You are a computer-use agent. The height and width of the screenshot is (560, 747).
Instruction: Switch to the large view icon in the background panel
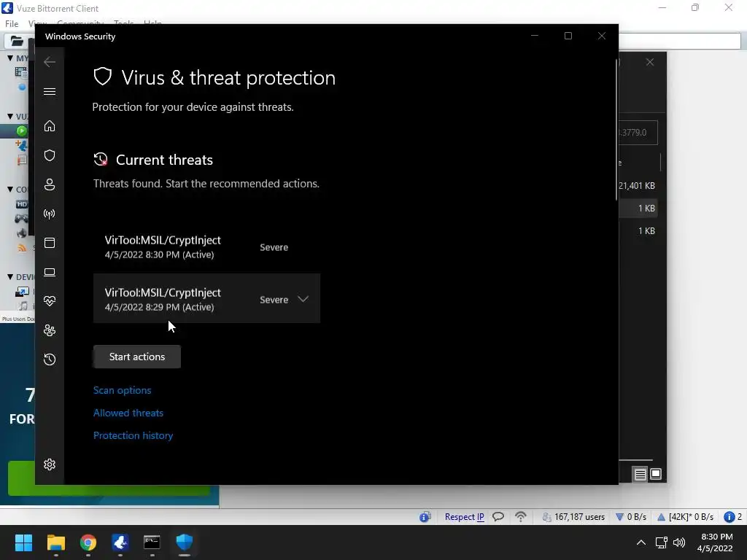[656, 474]
